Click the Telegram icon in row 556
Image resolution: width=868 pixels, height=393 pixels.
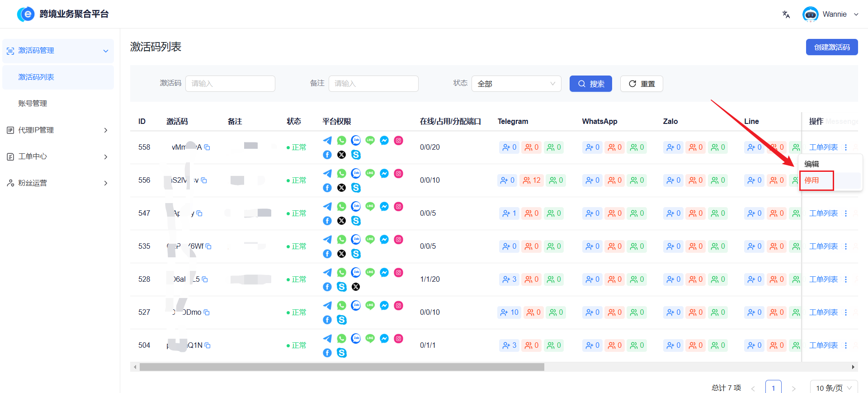327,174
